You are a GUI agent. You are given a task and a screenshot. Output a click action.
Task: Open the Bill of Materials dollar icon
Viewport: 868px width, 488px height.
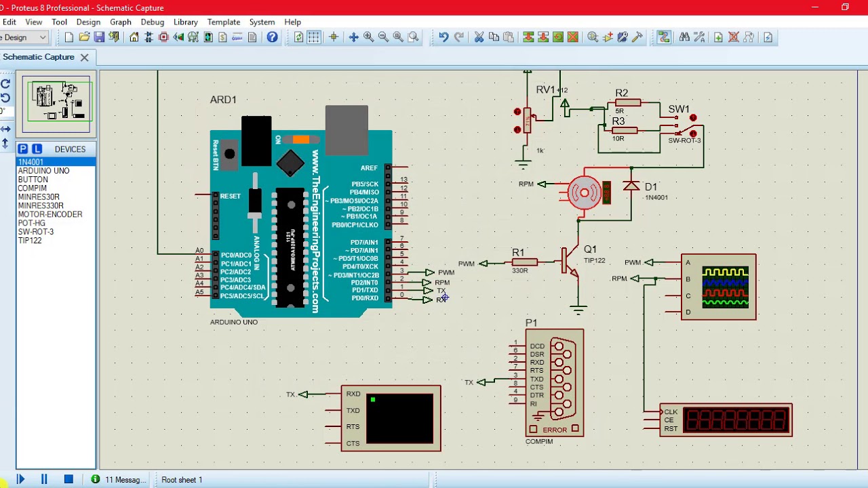click(222, 37)
